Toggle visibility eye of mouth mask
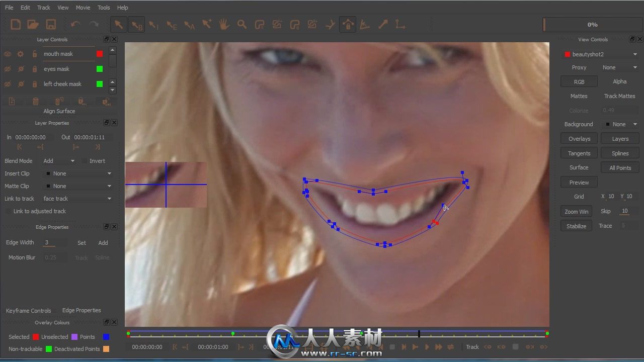Viewport: 644px width, 362px height. pos(8,54)
